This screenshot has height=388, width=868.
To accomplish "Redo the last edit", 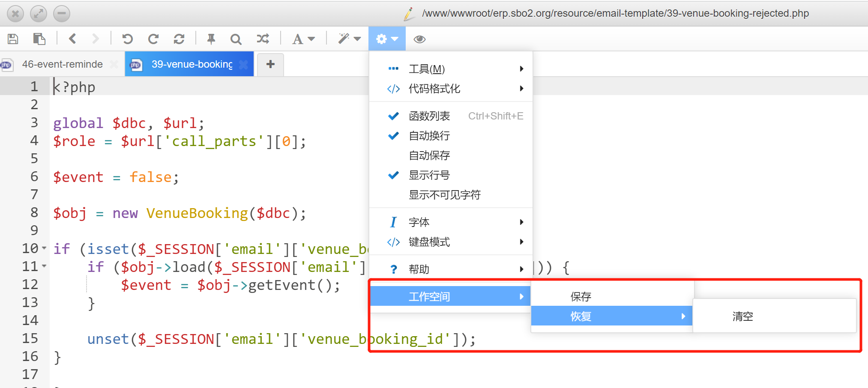I will click(153, 39).
